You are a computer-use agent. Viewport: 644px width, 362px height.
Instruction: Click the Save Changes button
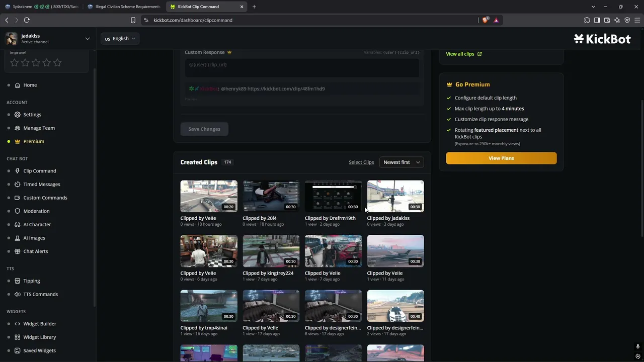coord(204,129)
